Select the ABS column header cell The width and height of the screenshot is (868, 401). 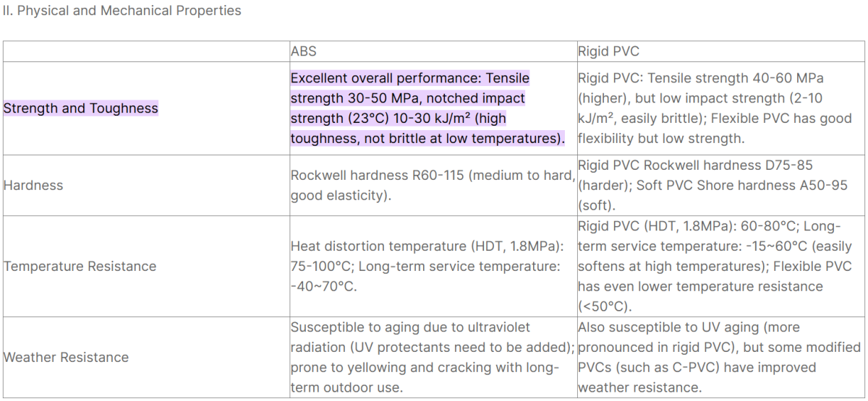point(304,52)
